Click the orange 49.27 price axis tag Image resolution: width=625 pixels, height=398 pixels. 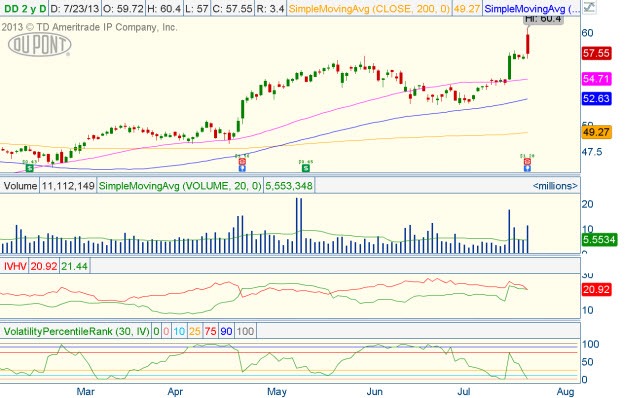click(x=596, y=132)
